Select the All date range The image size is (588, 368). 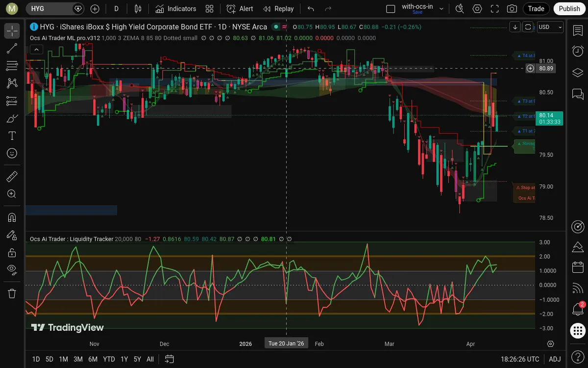coord(150,359)
